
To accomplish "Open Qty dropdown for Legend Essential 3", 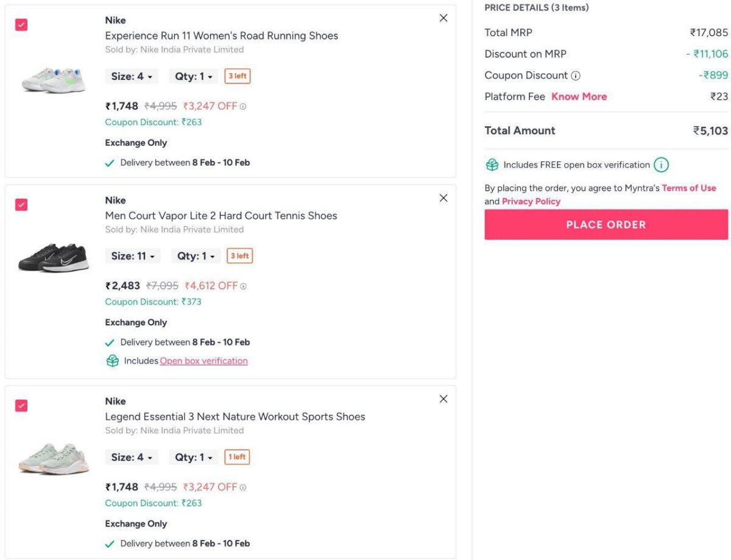I will (194, 458).
